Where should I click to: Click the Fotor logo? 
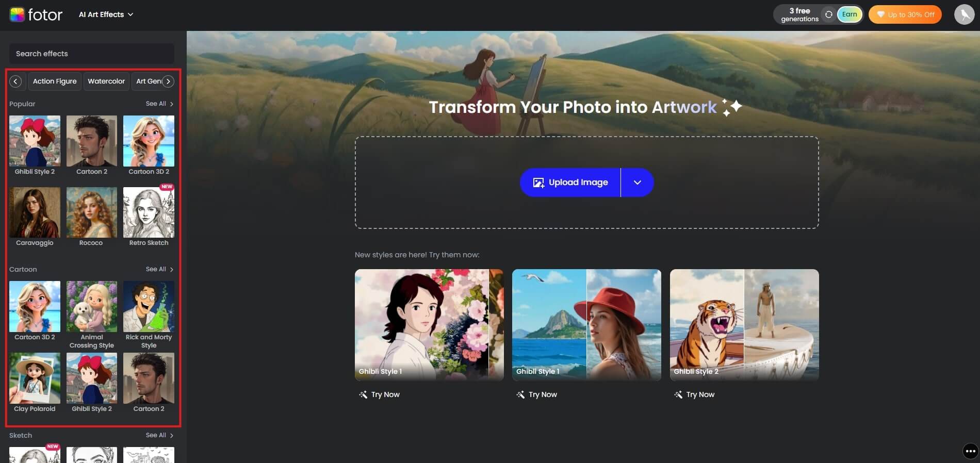(36, 14)
